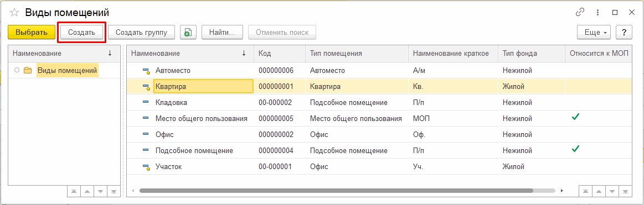644x205 pixels.
Task: Click the Автоместо row item icon
Action: point(146,71)
